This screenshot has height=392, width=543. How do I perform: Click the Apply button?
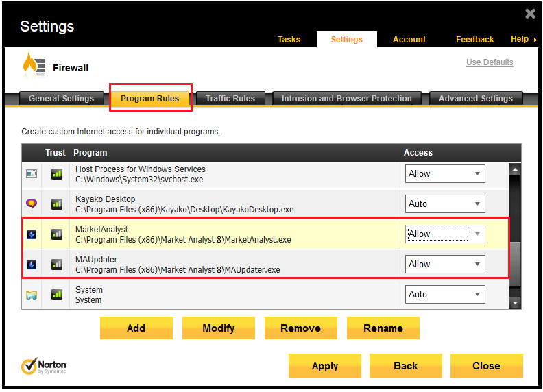tap(325, 366)
